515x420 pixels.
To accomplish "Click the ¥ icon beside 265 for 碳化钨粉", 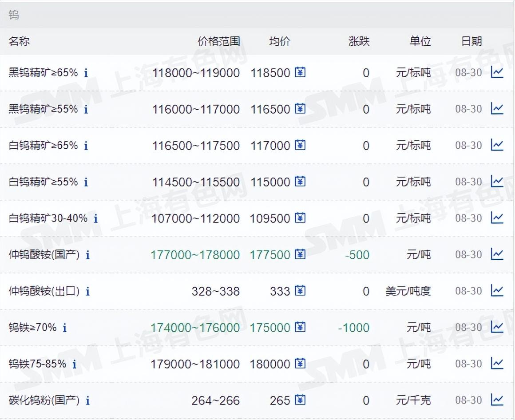I will coord(300,400).
